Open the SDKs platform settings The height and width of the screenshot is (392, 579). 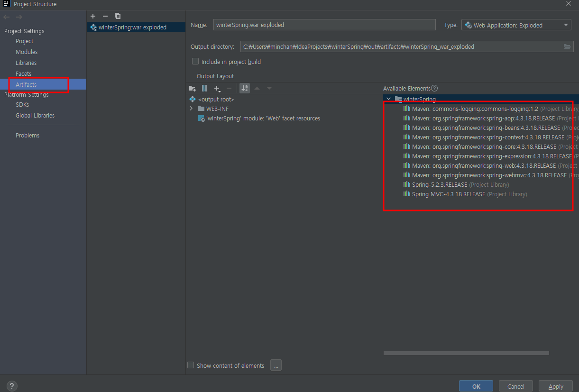point(22,105)
